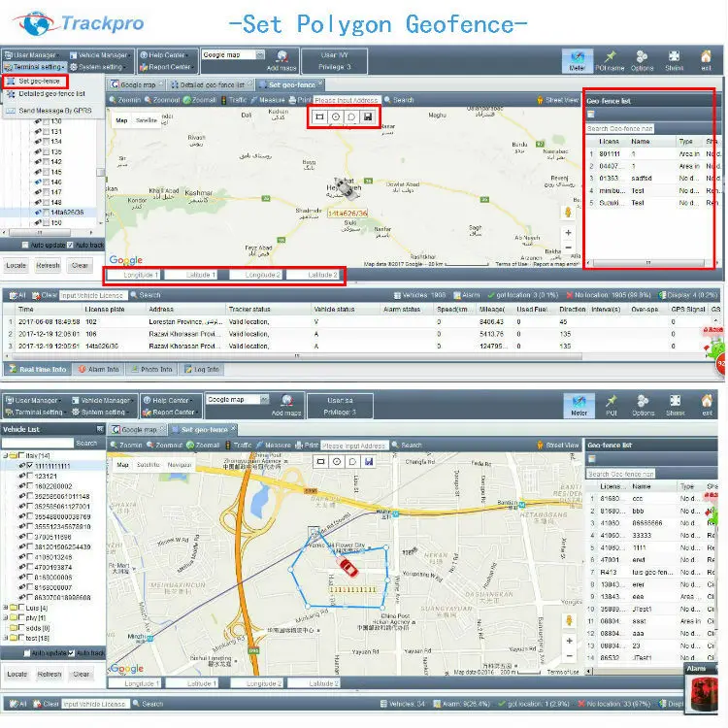
Task: Tick checkbox for vehicle 14ta626/36
Action: point(46,213)
